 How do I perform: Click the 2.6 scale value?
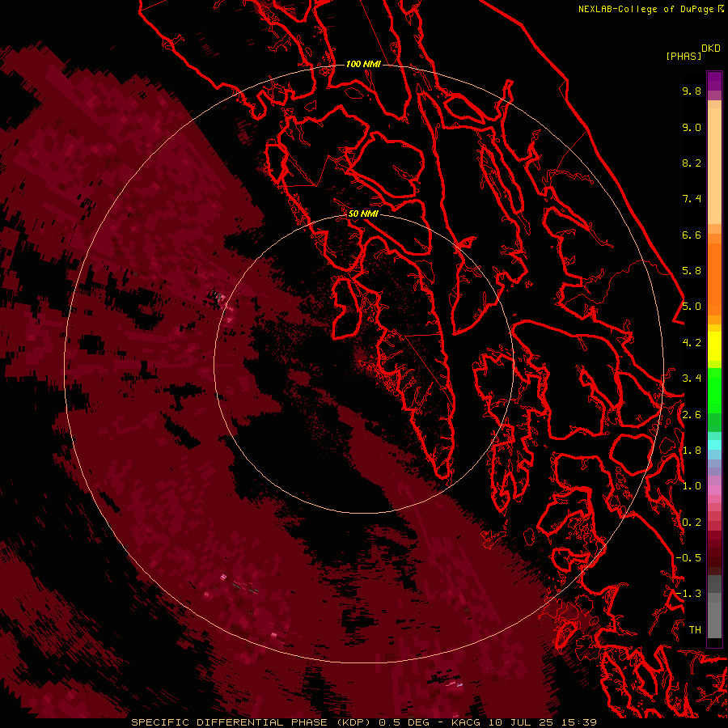[692, 415]
